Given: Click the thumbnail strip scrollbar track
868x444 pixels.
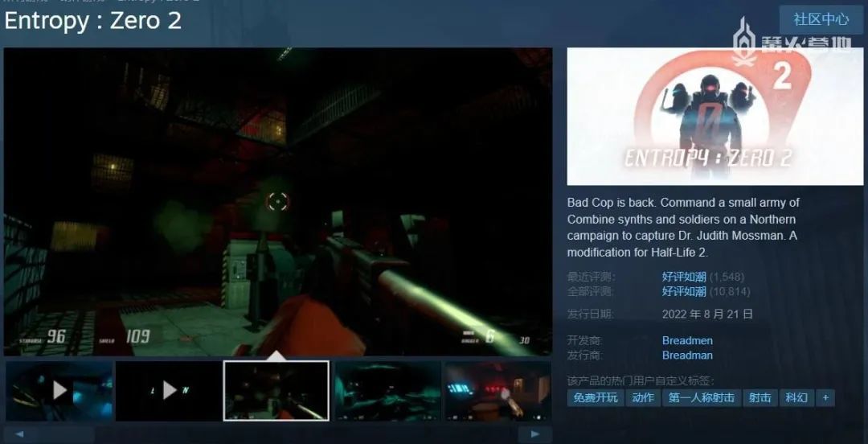Looking at the screenshot, I should click(x=276, y=434).
